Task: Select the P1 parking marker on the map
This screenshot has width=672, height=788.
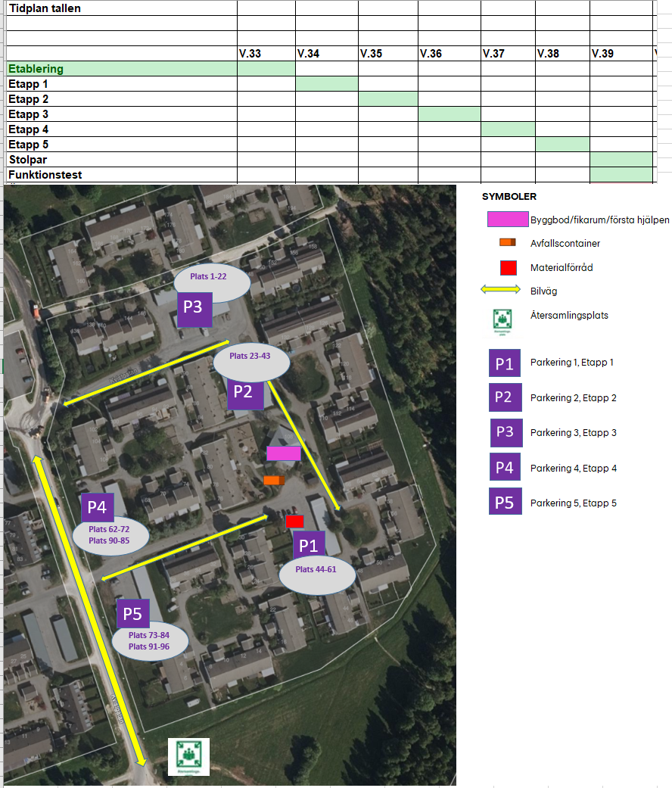Action: (309, 546)
